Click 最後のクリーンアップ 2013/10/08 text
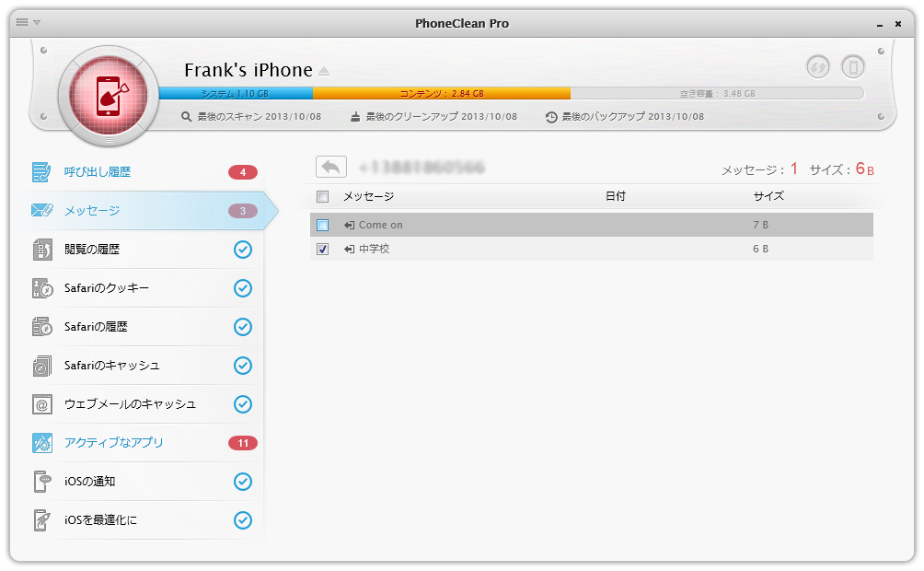This screenshot has width=924, height=571. click(442, 117)
